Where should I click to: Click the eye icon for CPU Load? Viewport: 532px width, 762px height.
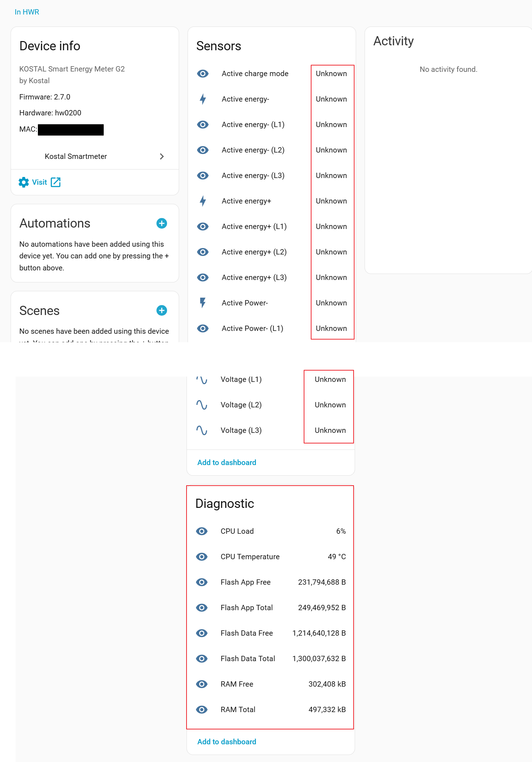(x=202, y=531)
